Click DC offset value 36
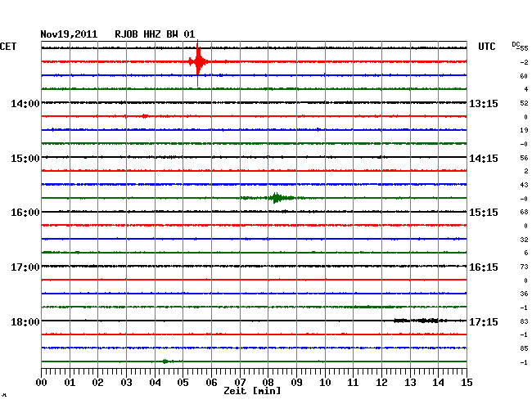Screen dimensions: 532x404 coord(524,294)
